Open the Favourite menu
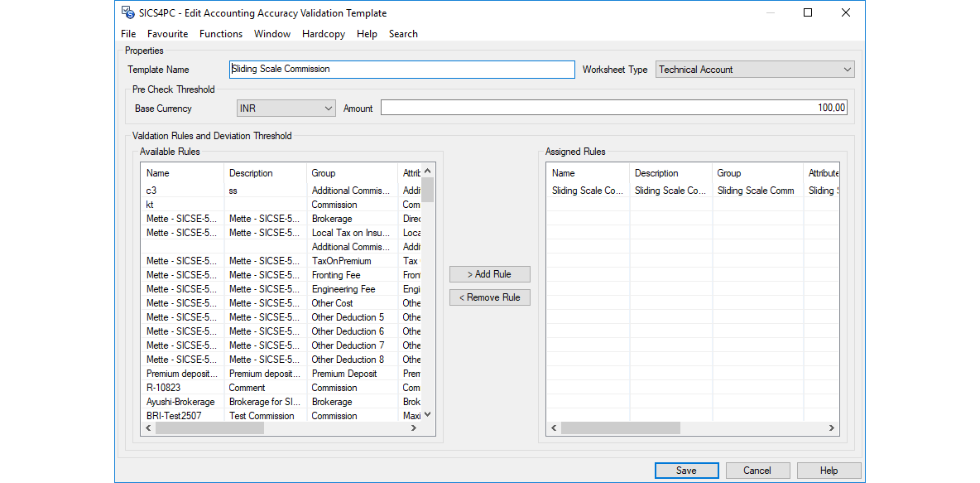This screenshot has height=483, width=980. [168, 34]
